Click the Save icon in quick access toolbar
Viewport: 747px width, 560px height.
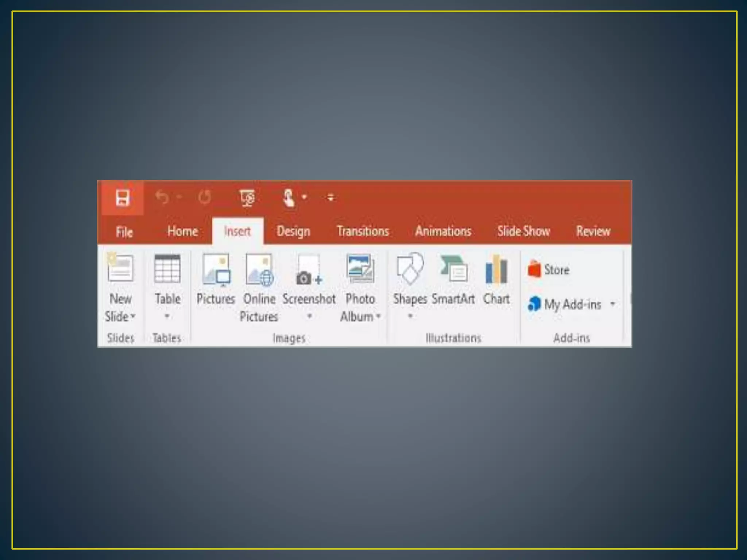click(x=122, y=198)
